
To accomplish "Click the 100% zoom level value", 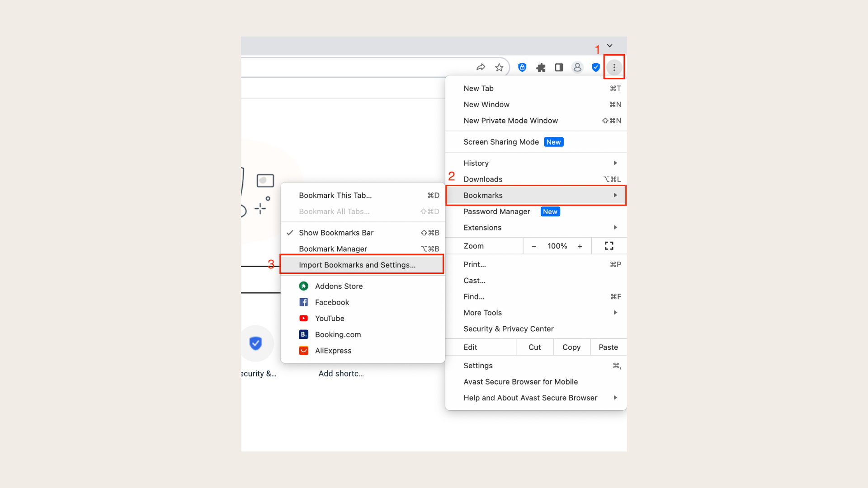I will tap(557, 246).
